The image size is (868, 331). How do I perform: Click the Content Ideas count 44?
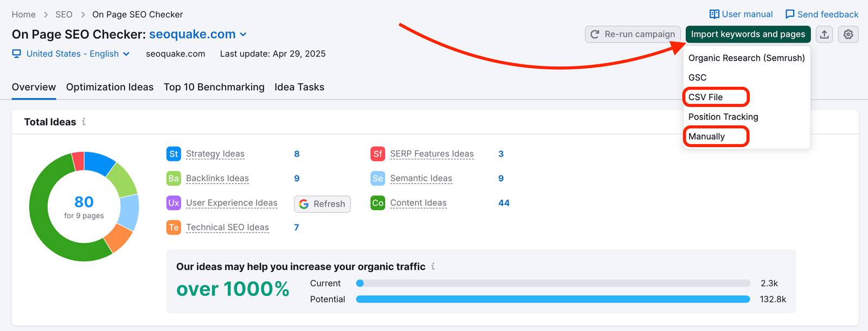[504, 203]
